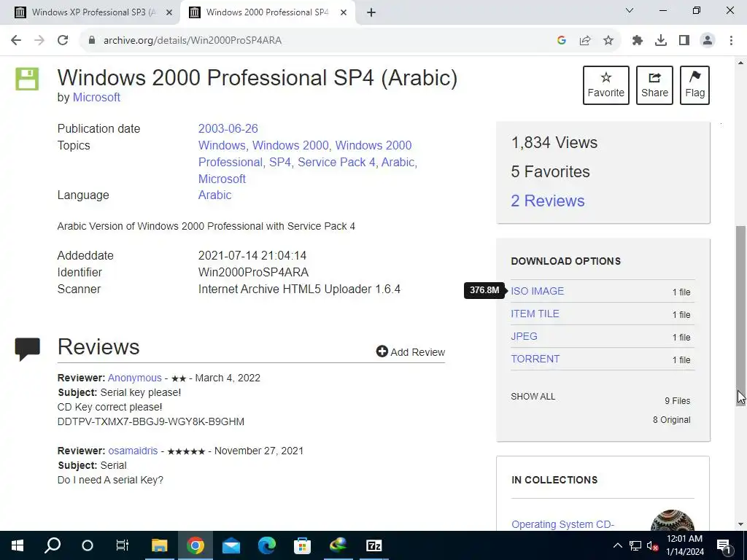The image size is (747, 560).
Task: Go back to the previous page
Action: pos(16,41)
